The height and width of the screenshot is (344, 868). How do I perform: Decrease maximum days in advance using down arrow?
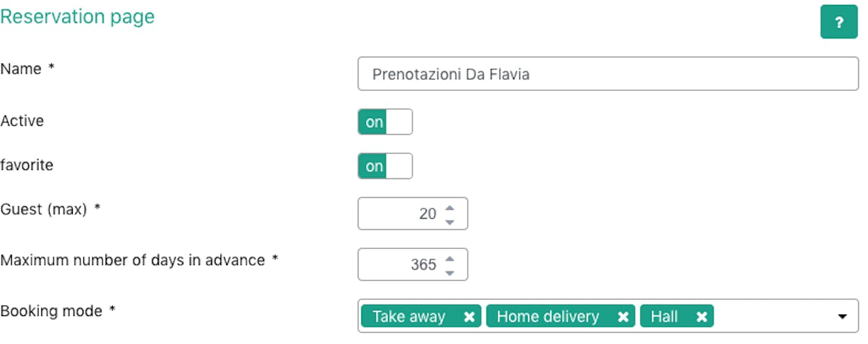449,272
